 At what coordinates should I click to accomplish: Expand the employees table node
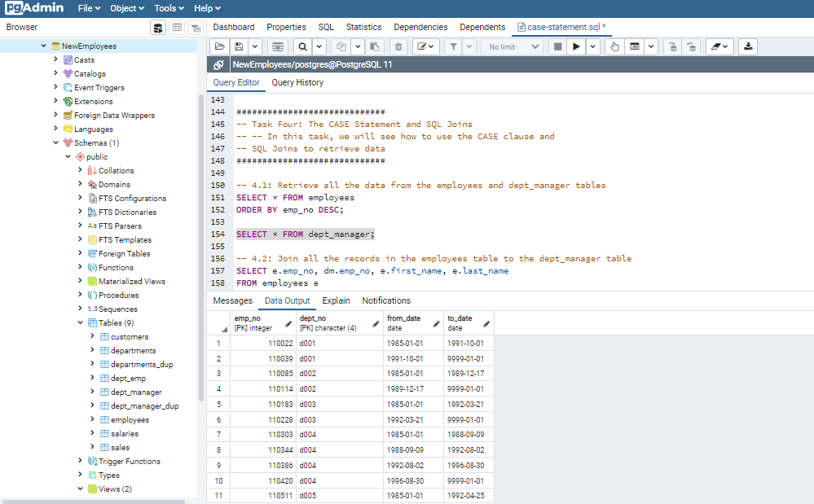pyautogui.click(x=92, y=420)
